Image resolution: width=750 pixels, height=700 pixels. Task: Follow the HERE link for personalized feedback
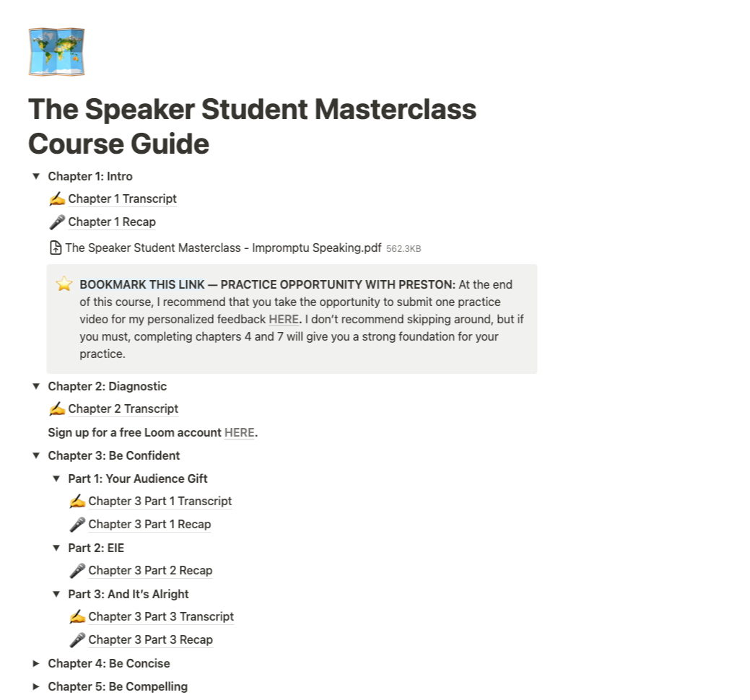(284, 319)
